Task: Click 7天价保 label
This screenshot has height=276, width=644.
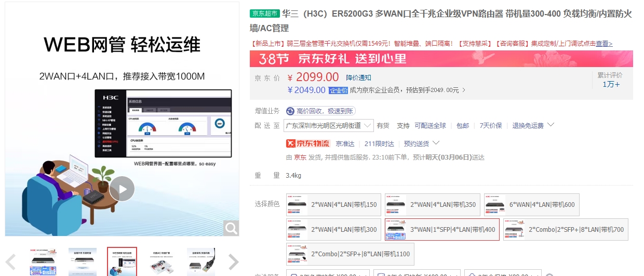Action: click(491, 126)
